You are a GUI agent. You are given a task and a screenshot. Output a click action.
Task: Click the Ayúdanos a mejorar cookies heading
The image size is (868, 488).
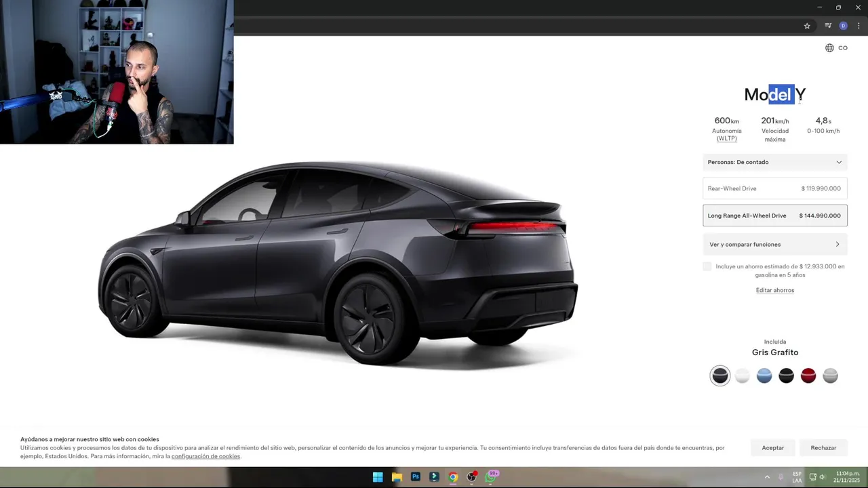click(90, 440)
